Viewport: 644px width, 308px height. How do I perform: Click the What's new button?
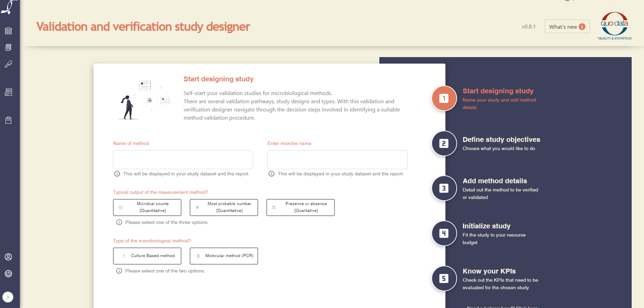[x=567, y=27]
